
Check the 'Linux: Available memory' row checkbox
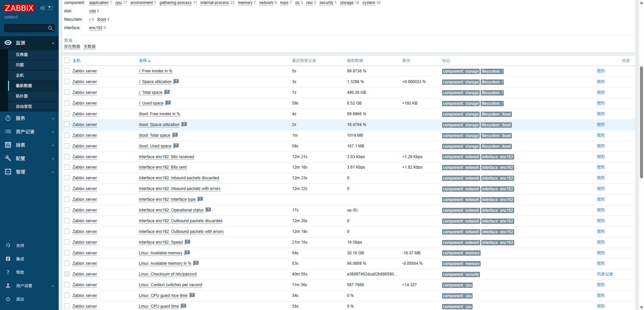(x=67, y=253)
